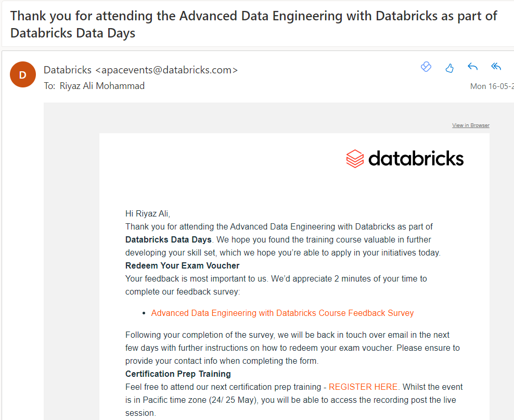Open the View in Browser link
Image resolution: width=514 pixels, height=420 pixels.
point(470,125)
